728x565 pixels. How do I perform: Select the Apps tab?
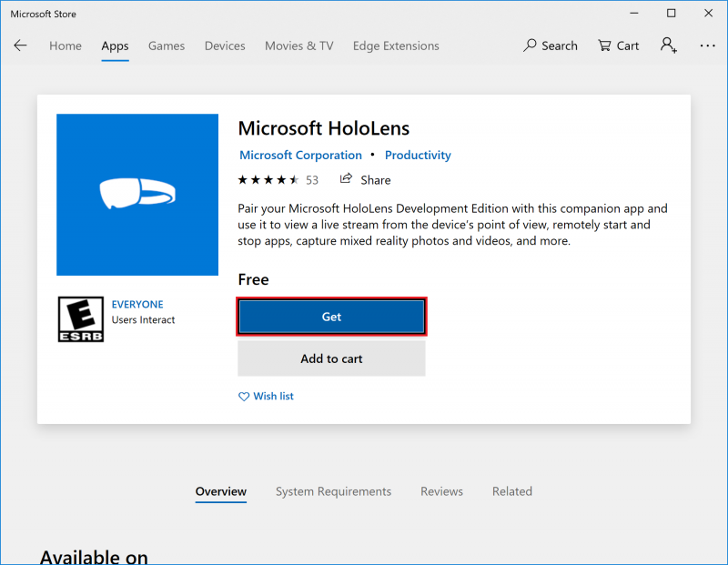click(x=116, y=46)
